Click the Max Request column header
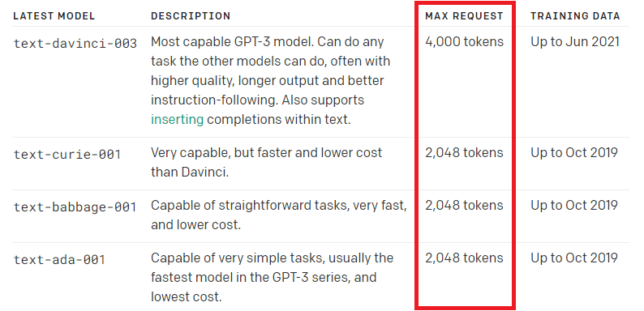The height and width of the screenshot is (311, 644). click(464, 16)
